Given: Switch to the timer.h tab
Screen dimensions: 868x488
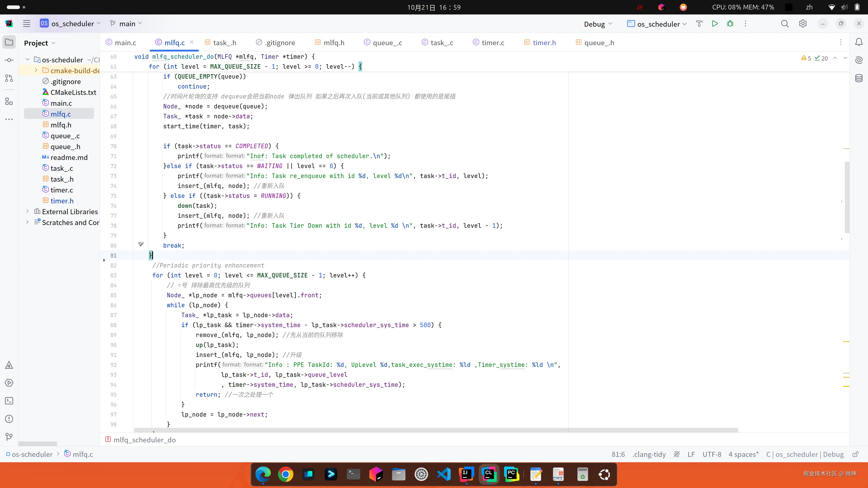Looking at the screenshot, I should click(x=544, y=43).
